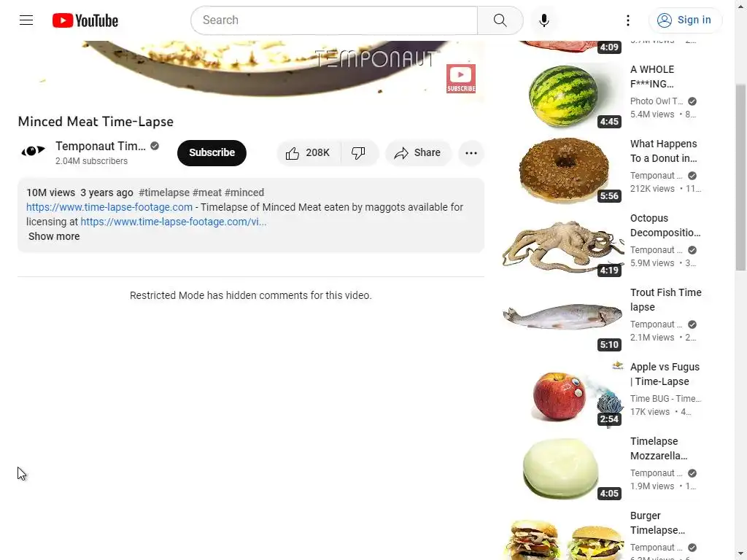Click the page vertical scrollbar thumb

click(x=740, y=177)
